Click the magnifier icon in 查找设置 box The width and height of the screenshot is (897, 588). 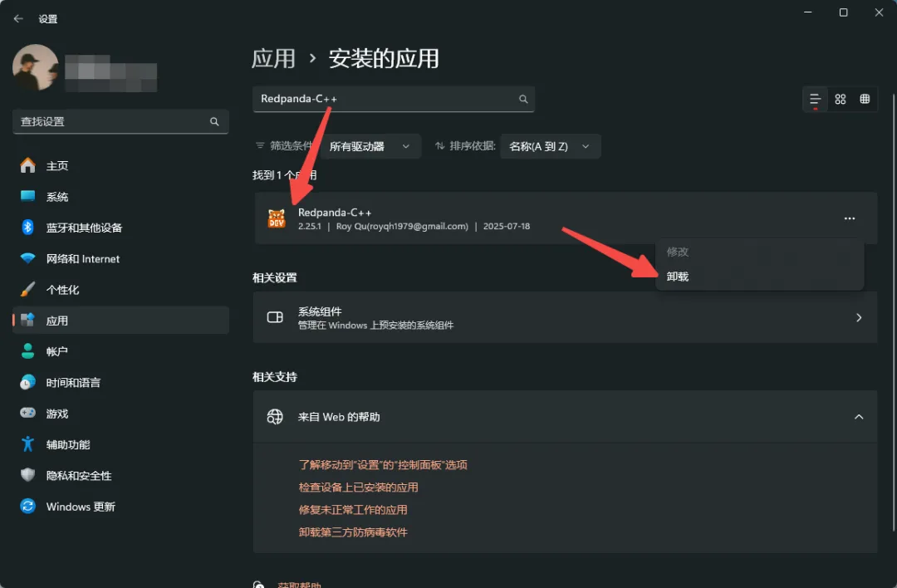(214, 121)
